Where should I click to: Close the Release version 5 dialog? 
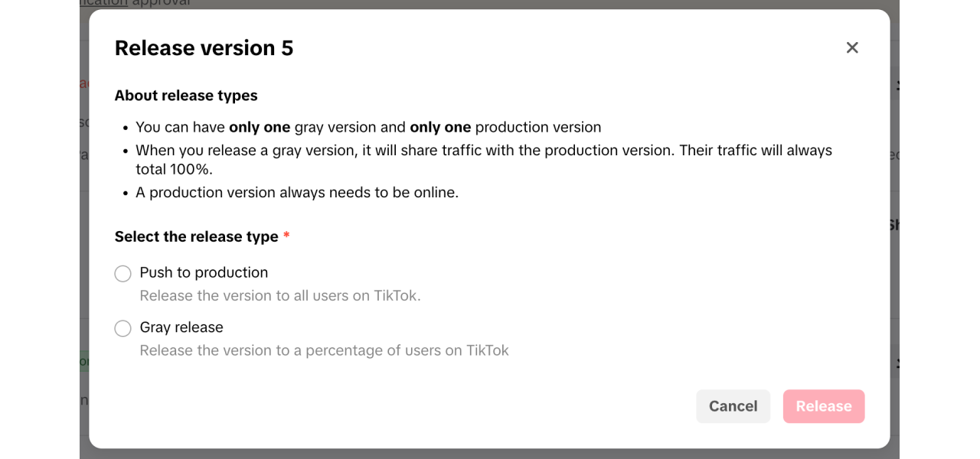tap(852, 47)
